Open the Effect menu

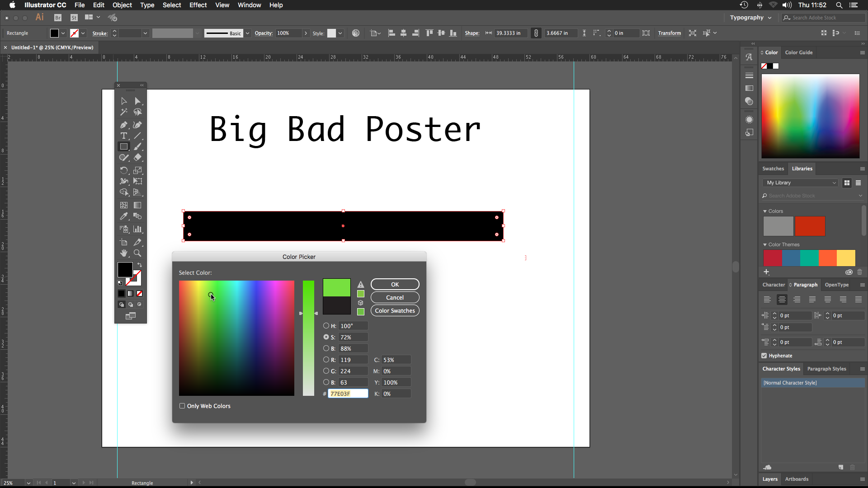click(198, 5)
